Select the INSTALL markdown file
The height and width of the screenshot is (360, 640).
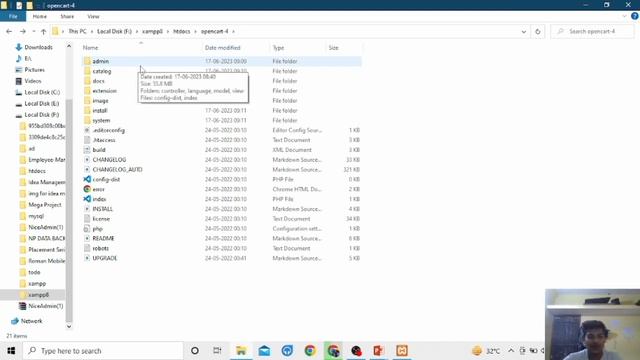102,209
